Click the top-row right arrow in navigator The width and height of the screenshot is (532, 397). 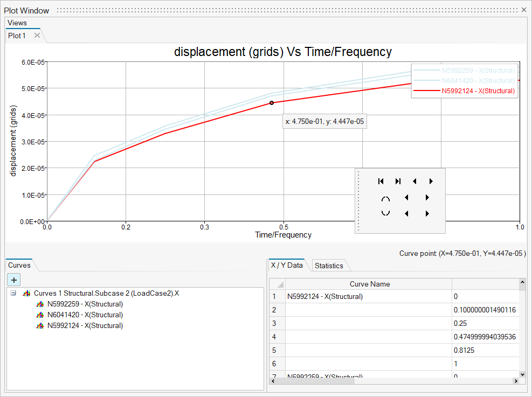431,182
